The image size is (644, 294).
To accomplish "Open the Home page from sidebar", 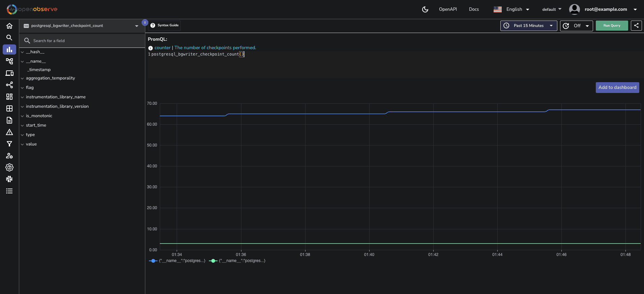I will click(9, 26).
